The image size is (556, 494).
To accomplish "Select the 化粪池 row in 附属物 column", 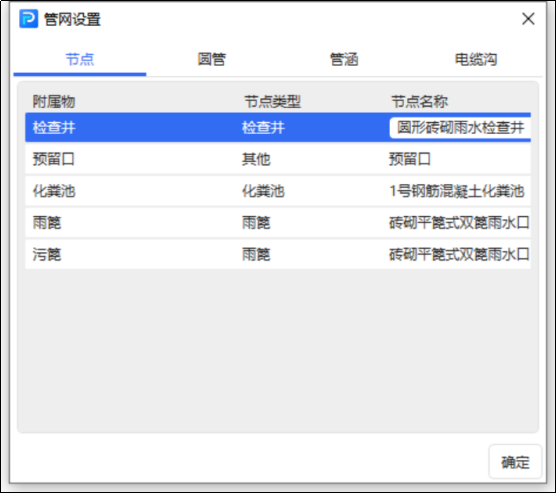I will tap(54, 191).
